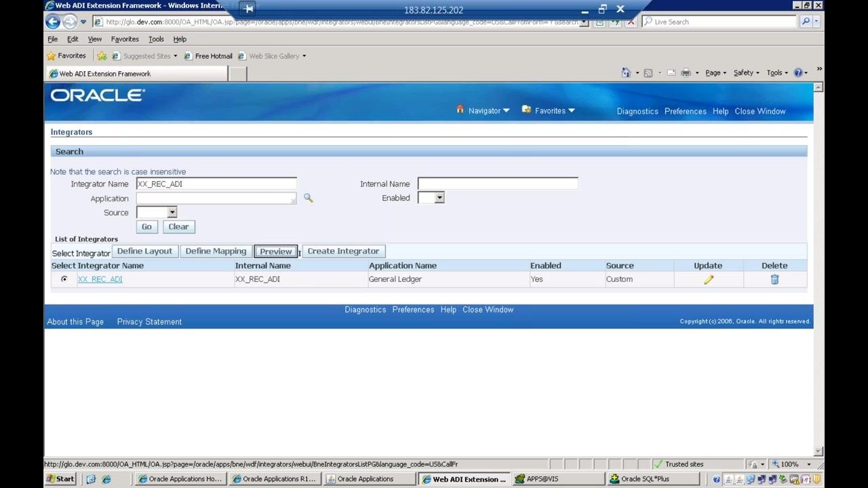Viewport: 868px width, 488px height.
Task: Open the Safety dropdown in IE command bar
Action: point(747,73)
